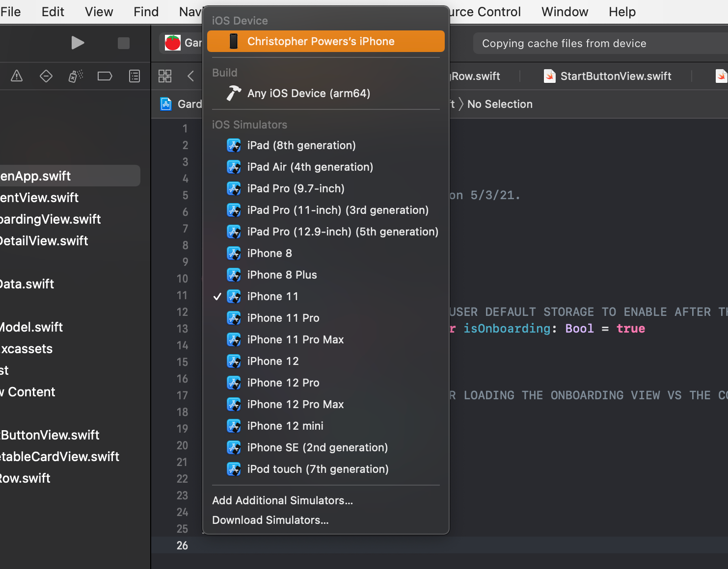Open the Window menu
Screen dimensions: 728x569
[565, 12]
